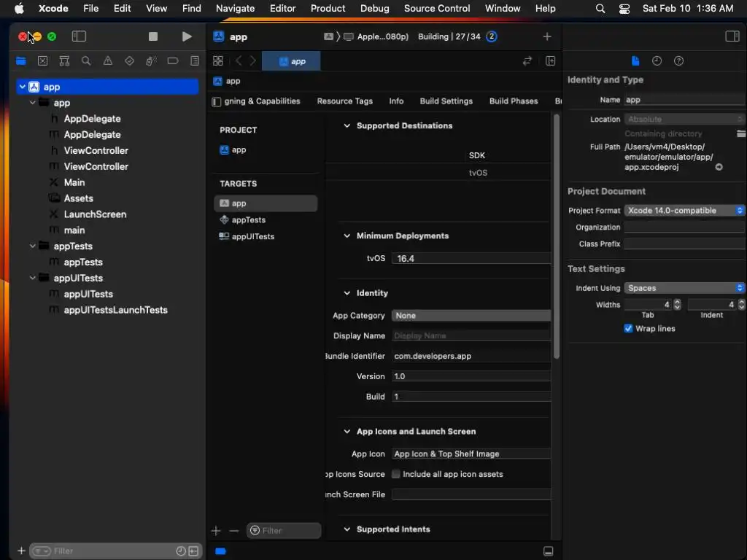Click the Bundle Identifier field
The image size is (747, 560).
coord(471,356)
